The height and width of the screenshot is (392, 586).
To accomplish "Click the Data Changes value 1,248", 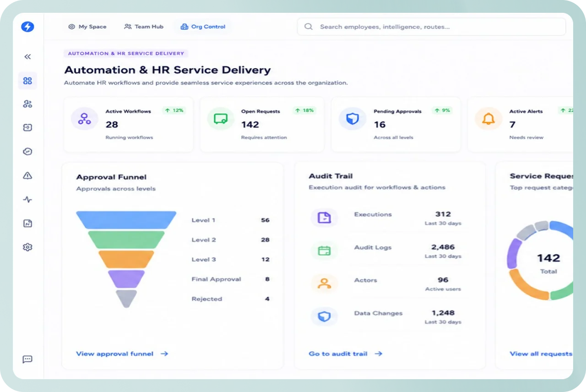I will click(x=443, y=313).
